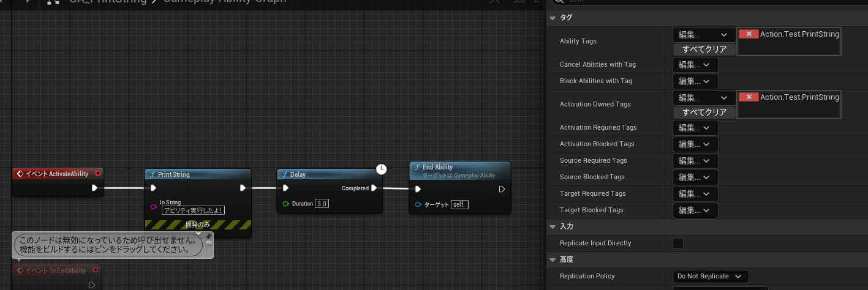This screenshot has height=290, width=868.
Task: Expand Print String node's advanced pins arrow
Action: tap(198, 232)
